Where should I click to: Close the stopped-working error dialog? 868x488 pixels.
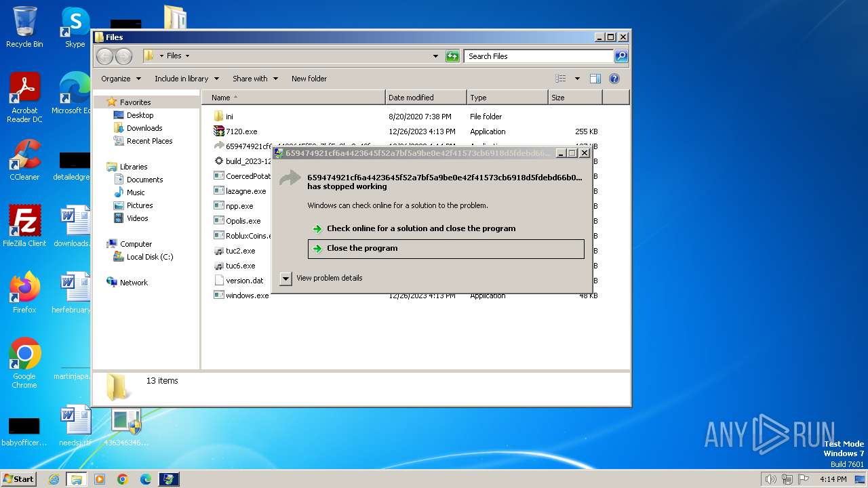tap(585, 153)
